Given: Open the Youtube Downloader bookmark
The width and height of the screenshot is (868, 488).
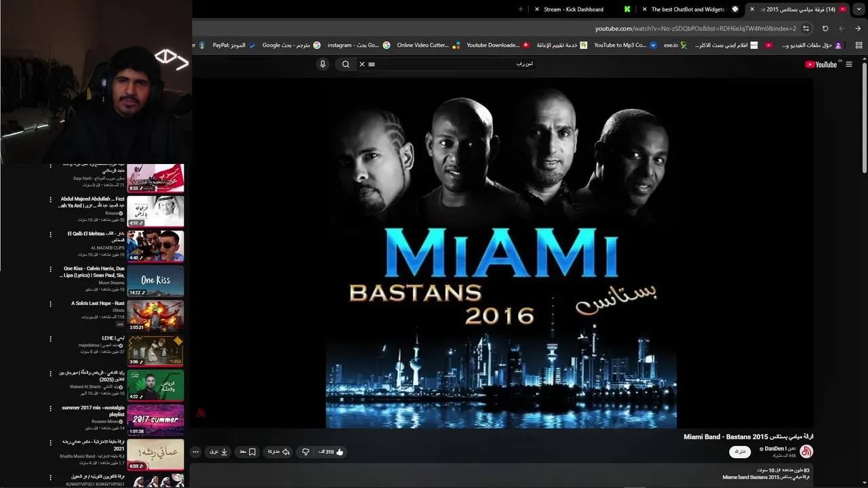Looking at the screenshot, I should [x=498, y=45].
